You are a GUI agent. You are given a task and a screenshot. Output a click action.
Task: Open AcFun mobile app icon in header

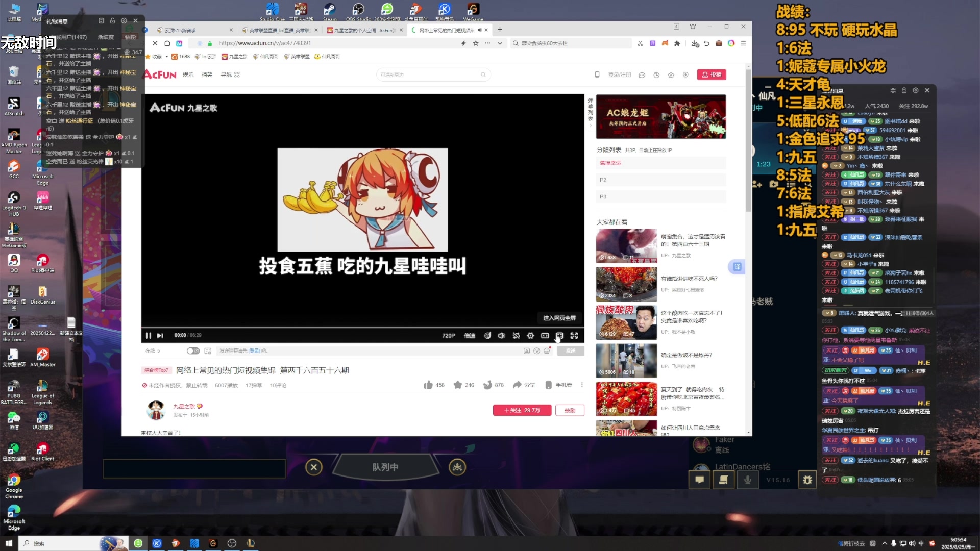tap(597, 74)
